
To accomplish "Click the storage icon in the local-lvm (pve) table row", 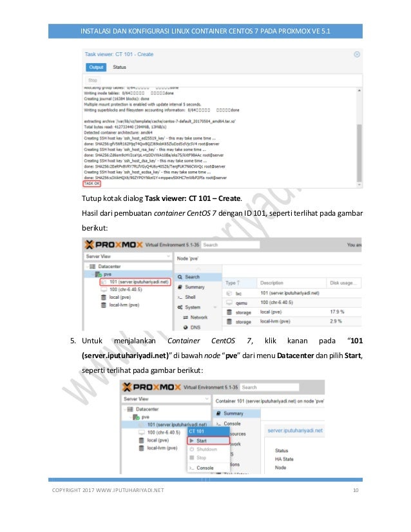I will tap(229, 321).
